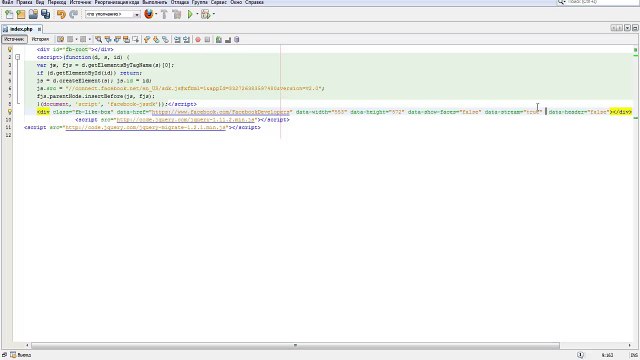Switch to the История history view
The height and width of the screenshot is (360, 640).
40,39
